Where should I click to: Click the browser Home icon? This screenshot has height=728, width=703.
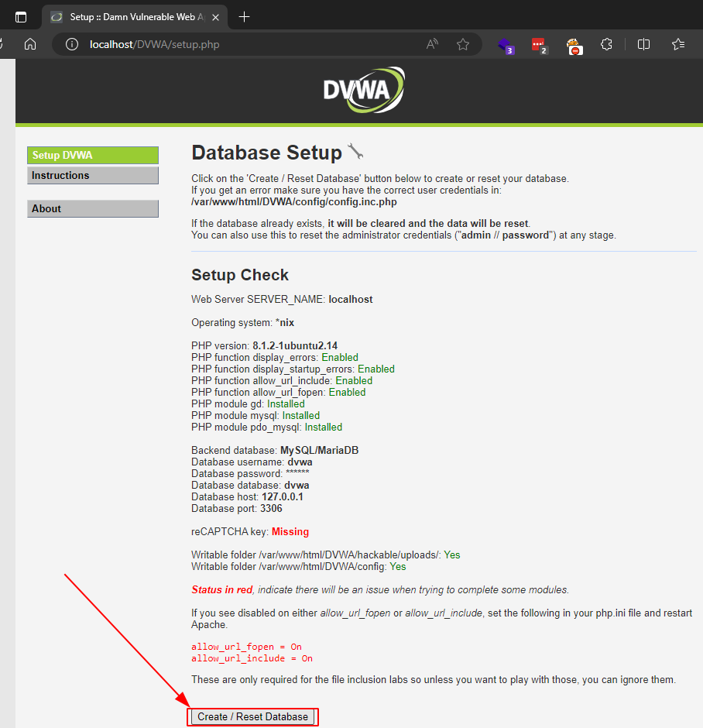29,44
